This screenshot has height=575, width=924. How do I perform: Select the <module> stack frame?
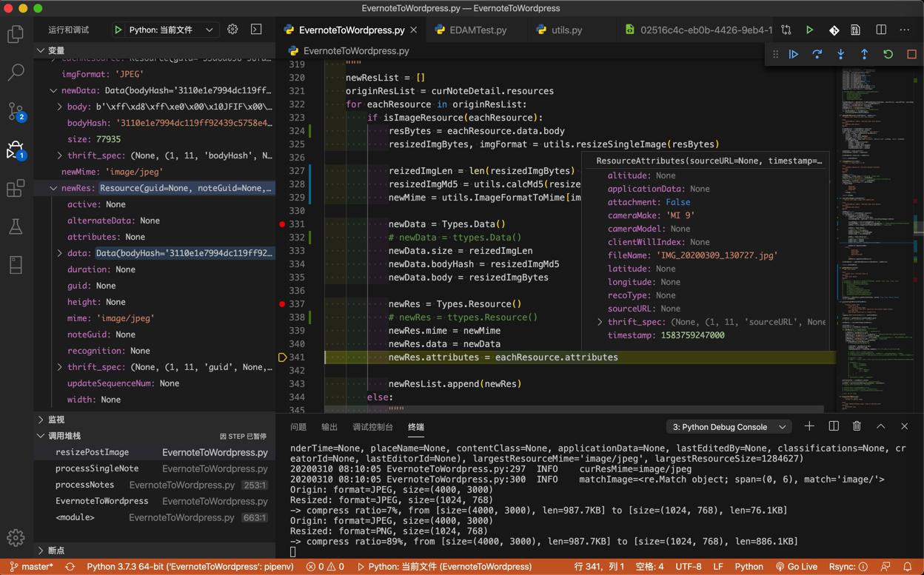point(155,517)
